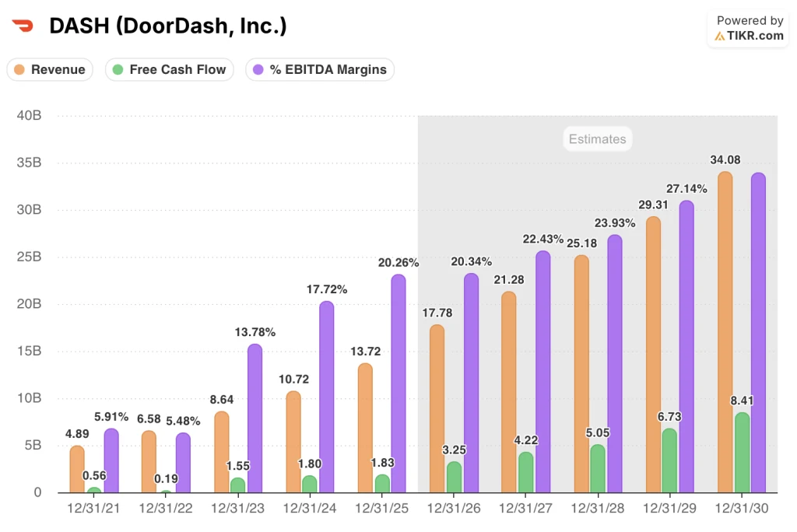Click the DoorDash logo icon
This screenshot has height=532, width=797.
(x=23, y=26)
